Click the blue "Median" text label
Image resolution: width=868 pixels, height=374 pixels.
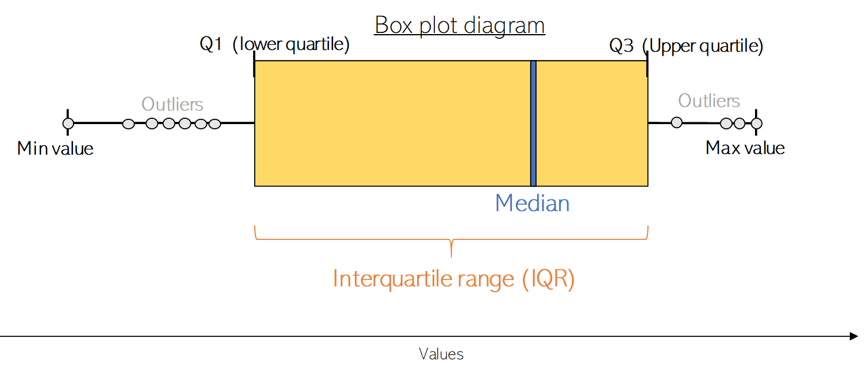pyautogui.click(x=532, y=203)
